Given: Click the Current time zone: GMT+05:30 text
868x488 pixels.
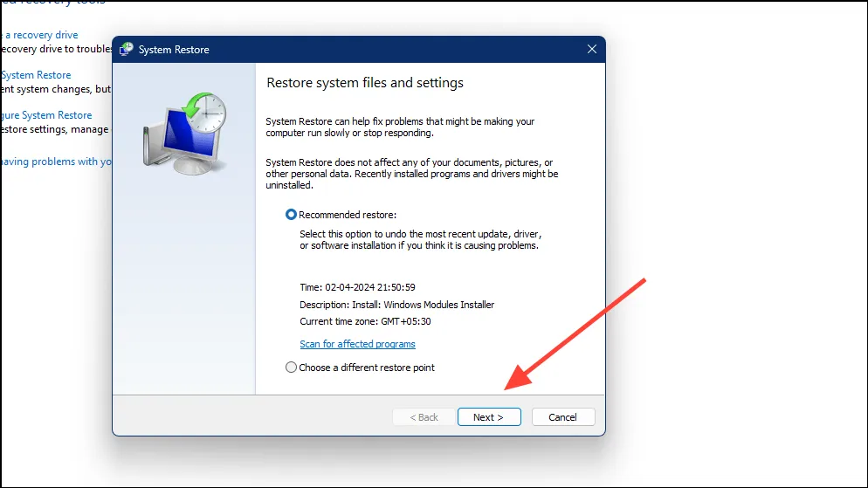Looking at the screenshot, I should [x=365, y=321].
